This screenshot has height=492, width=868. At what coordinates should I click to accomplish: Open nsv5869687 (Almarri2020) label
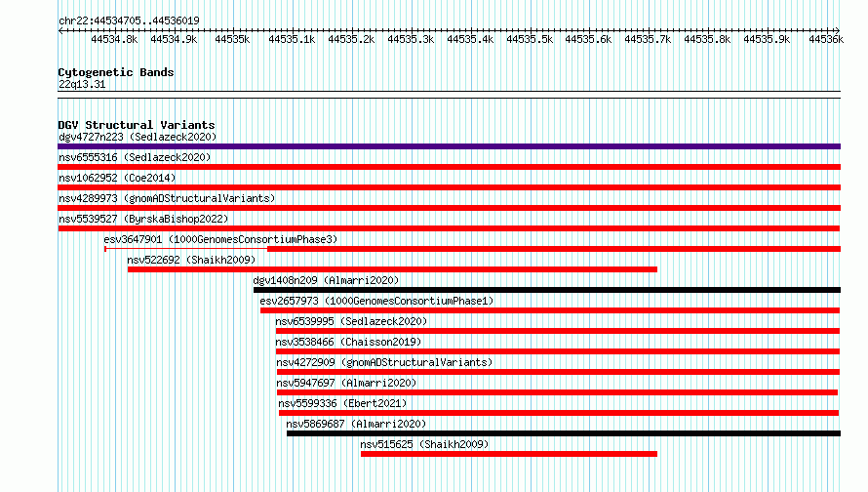(x=356, y=424)
